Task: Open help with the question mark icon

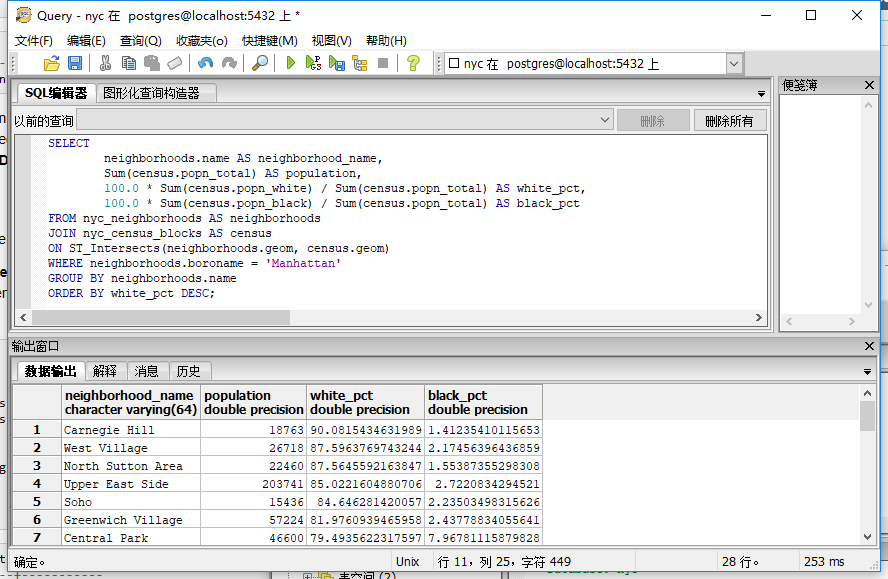Action: click(x=413, y=63)
